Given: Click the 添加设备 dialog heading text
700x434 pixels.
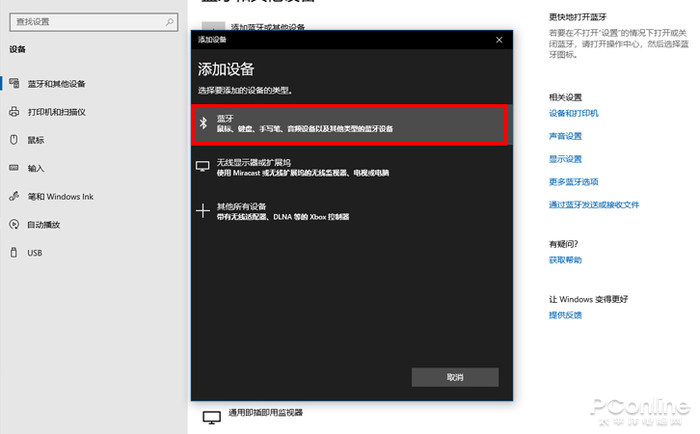Looking at the screenshot, I should [226, 69].
